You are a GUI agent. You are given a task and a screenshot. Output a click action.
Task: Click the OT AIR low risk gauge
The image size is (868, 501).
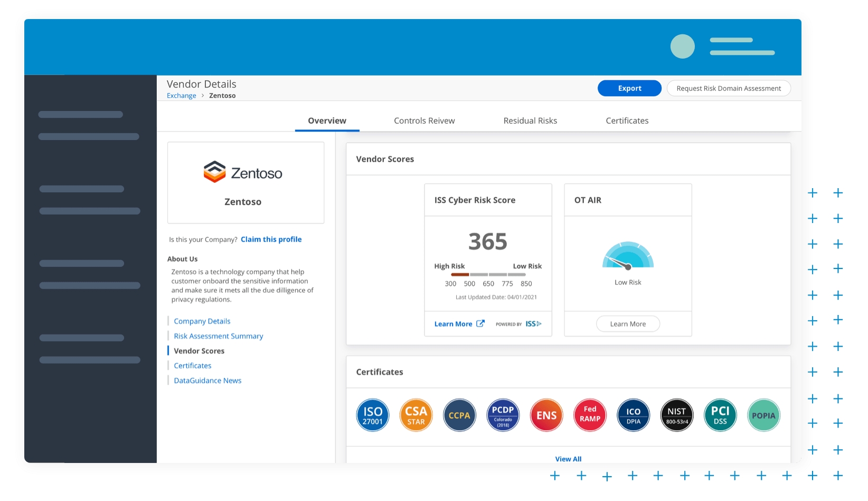point(628,256)
